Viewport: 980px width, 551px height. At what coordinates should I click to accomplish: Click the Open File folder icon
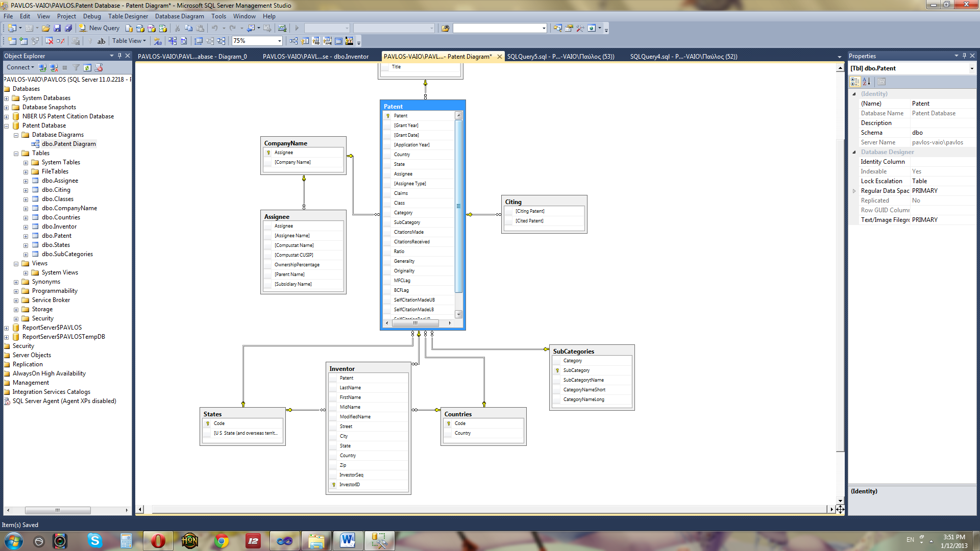(x=46, y=28)
